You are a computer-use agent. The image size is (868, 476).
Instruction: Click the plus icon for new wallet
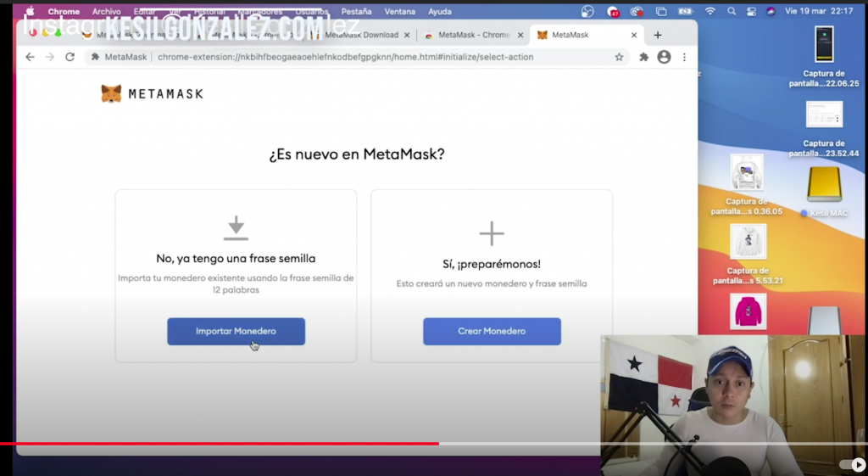click(x=492, y=233)
